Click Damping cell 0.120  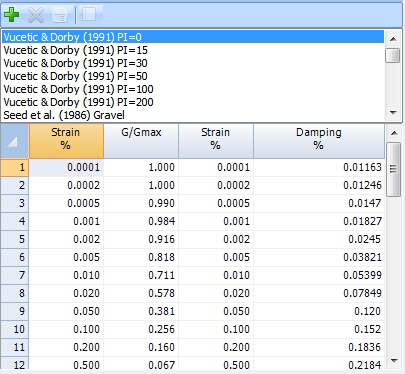coord(319,311)
